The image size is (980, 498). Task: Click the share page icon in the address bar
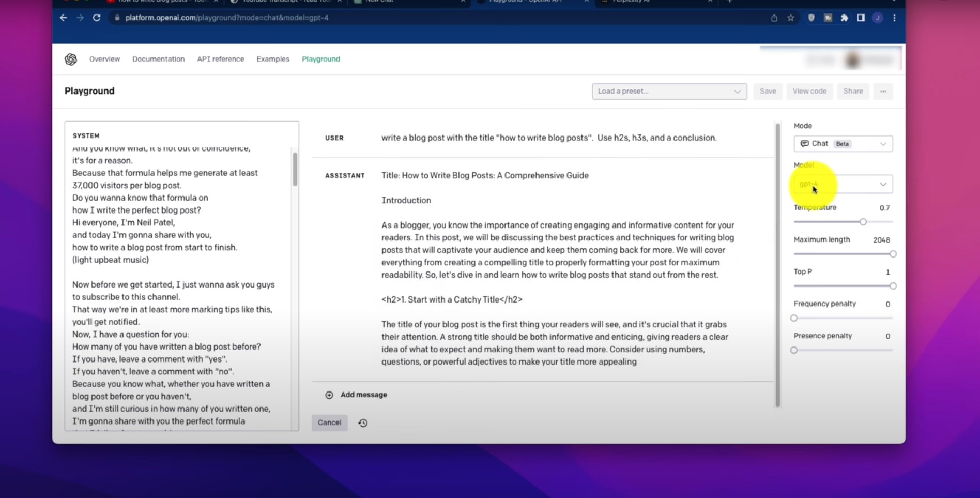click(774, 18)
